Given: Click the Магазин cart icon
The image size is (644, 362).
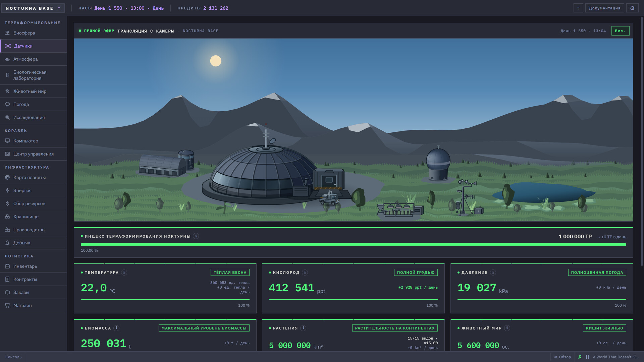Looking at the screenshot, I should point(7,305).
